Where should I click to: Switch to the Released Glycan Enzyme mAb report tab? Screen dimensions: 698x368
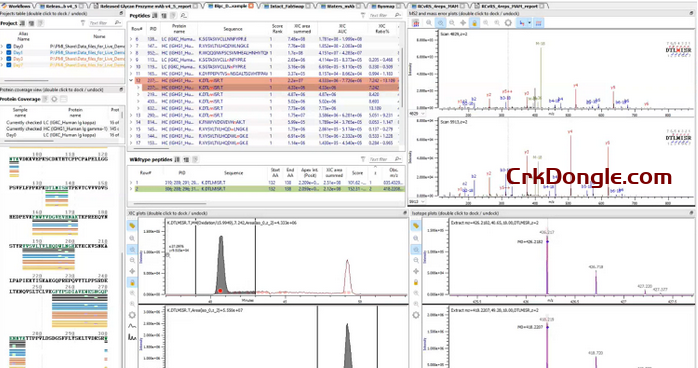(x=149, y=6)
